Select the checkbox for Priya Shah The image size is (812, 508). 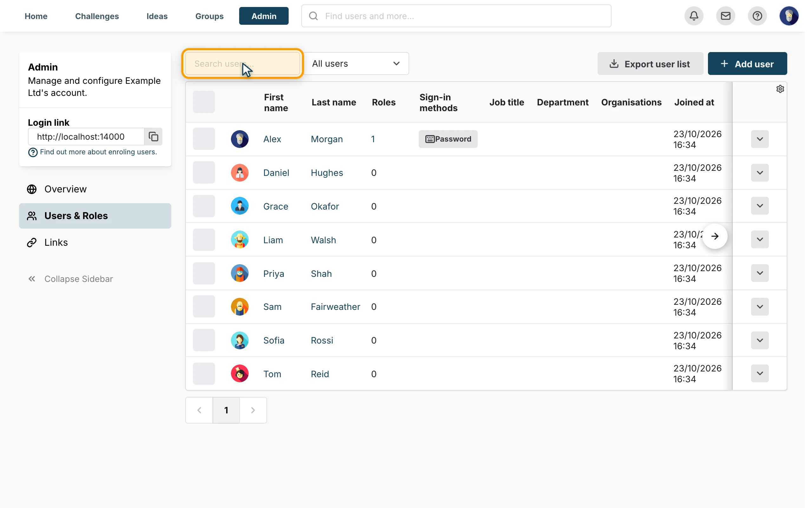(x=204, y=273)
